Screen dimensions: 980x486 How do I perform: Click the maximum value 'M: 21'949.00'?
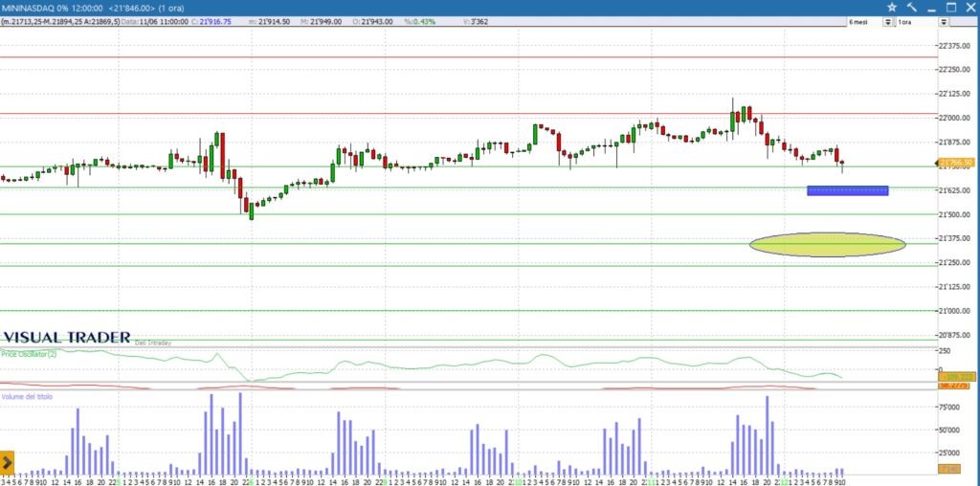pyautogui.click(x=322, y=21)
